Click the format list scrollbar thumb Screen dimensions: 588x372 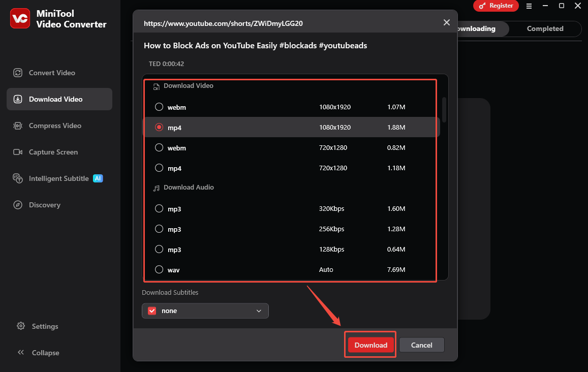(x=444, y=109)
